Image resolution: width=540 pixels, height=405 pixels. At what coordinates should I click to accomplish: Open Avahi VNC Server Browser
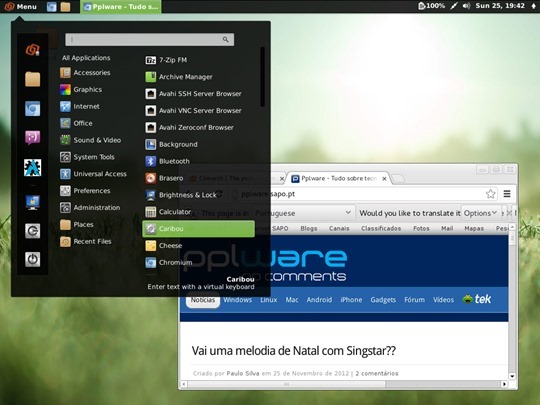199,111
